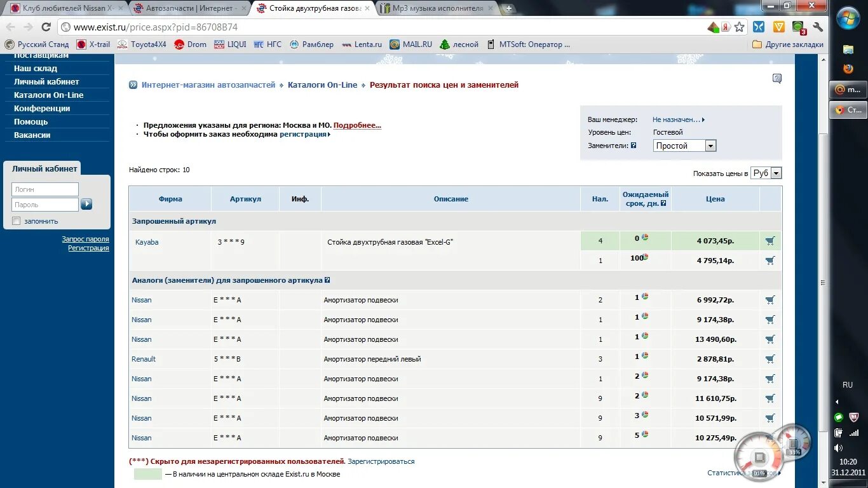Screen dimensions: 868x488
Task: Sort table by Цена column header
Action: point(715,199)
